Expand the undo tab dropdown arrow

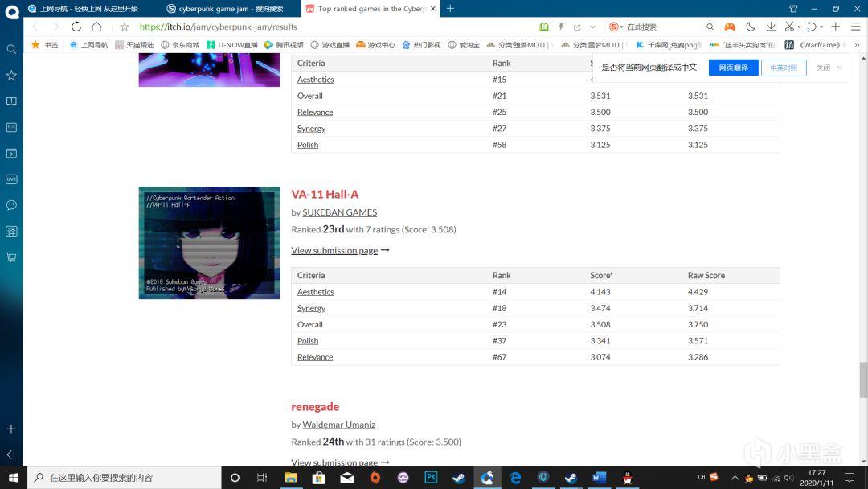click(x=821, y=27)
